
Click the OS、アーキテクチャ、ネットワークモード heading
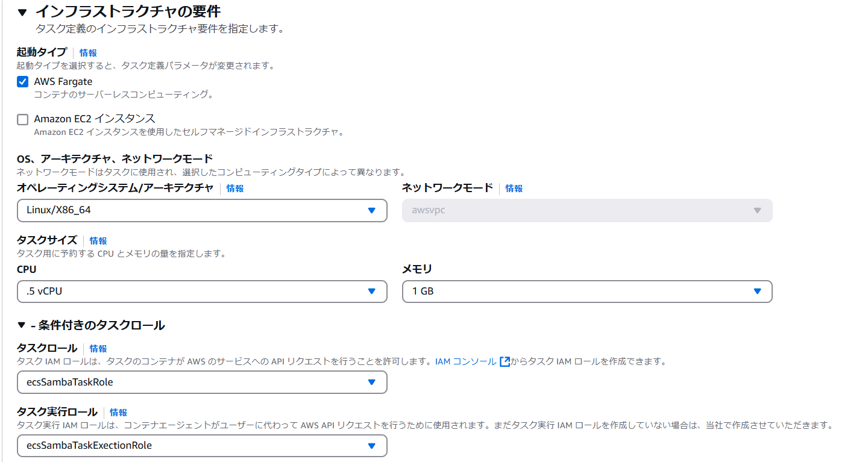tap(115, 159)
